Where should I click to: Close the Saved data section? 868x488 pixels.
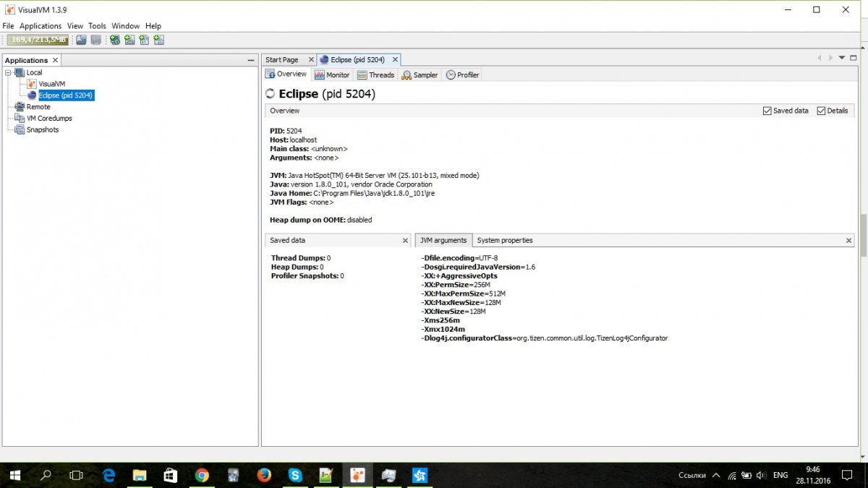pyautogui.click(x=405, y=240)
